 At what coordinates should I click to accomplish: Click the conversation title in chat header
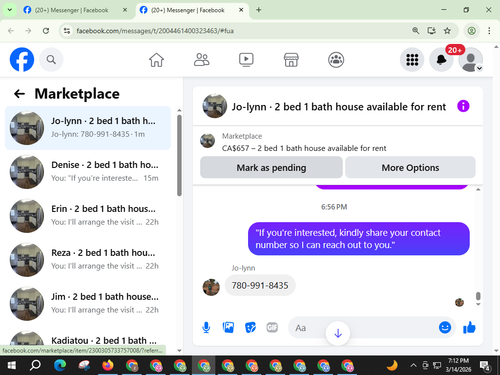coord(339,107)
